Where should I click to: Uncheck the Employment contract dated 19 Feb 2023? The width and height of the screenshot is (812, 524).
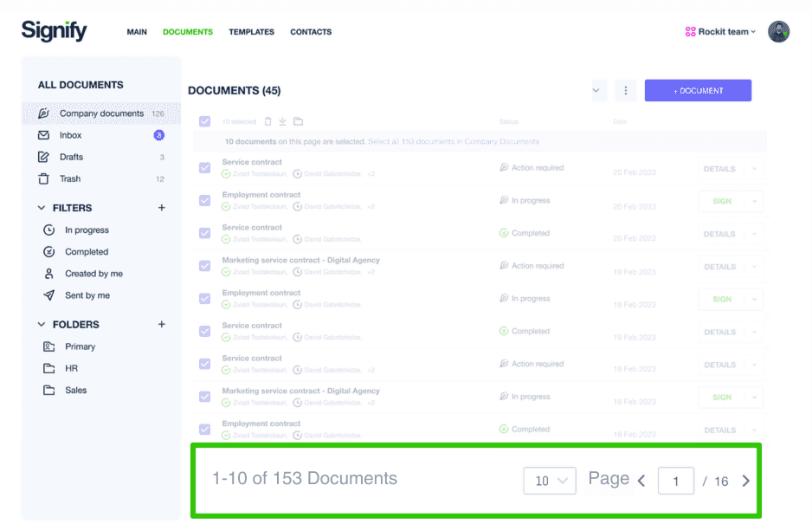pyautogui.click(x=205, y=299)
